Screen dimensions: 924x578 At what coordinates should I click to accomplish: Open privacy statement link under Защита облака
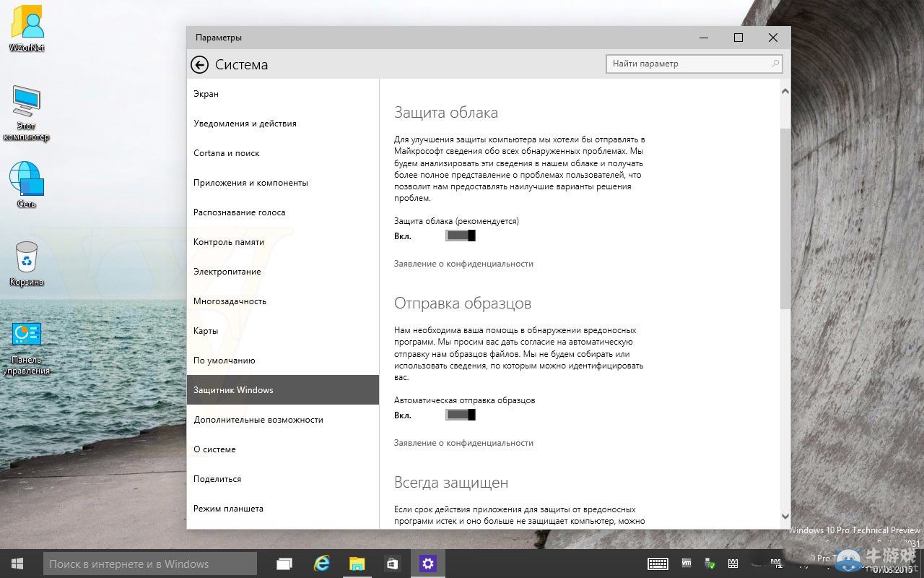(x=463, y=264)
